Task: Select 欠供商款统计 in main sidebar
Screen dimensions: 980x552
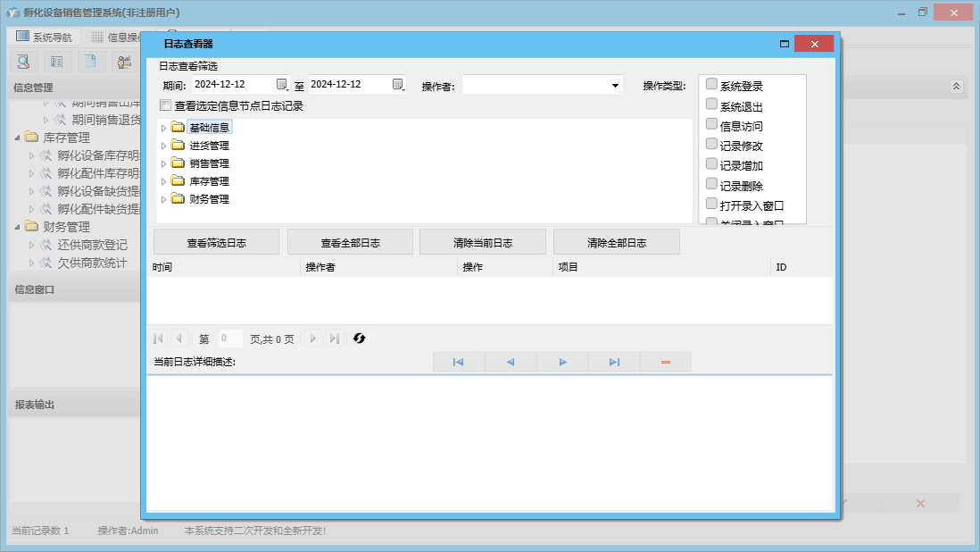Action: (x=93, y=263)
